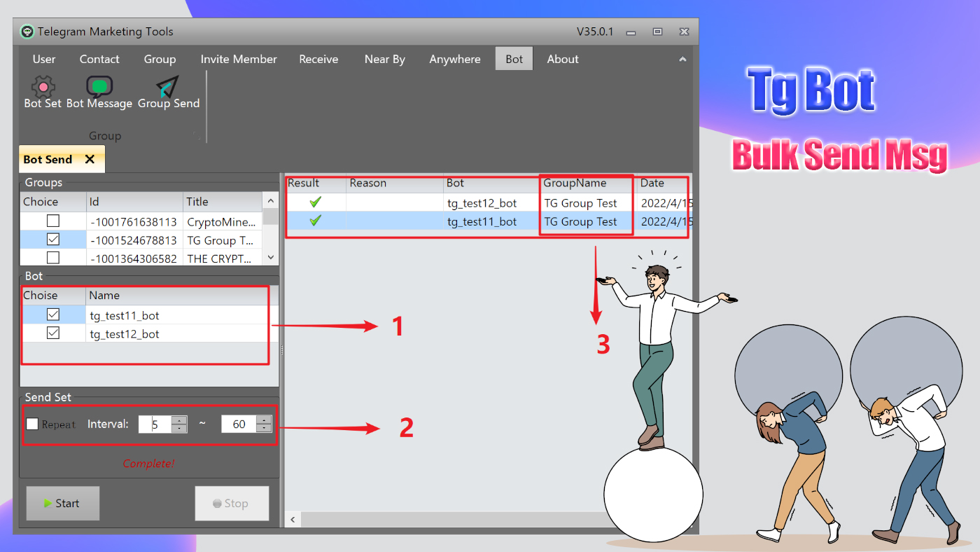The width and height of the screenshot is (980, 552).
Task: Launch the Group Send paper plane tool
Action: (x=169, y=93)
